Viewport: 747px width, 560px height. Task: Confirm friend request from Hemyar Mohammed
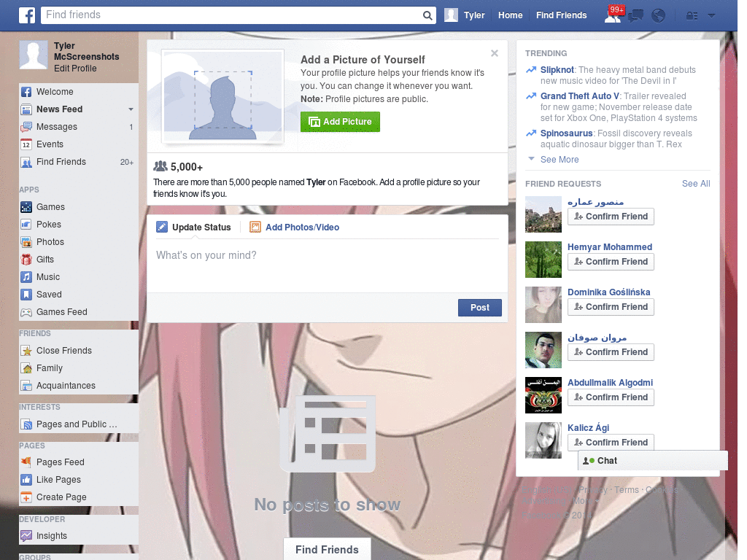[x=611, y=262]
